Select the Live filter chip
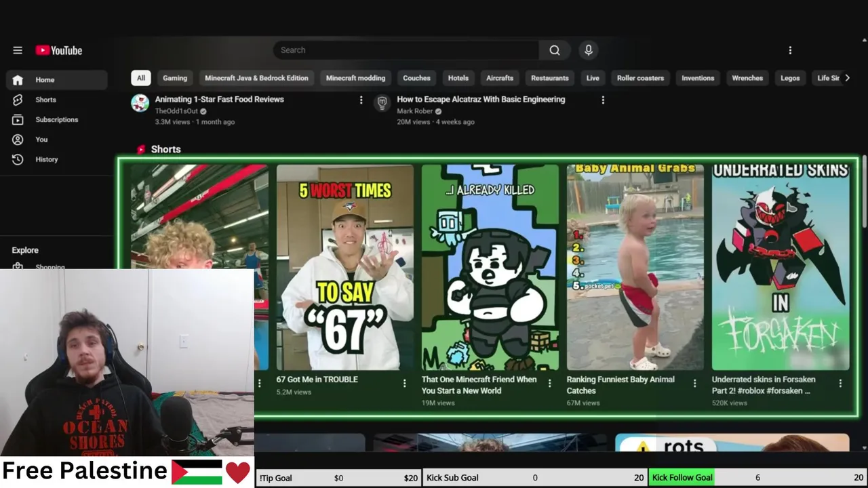The image size is (868, 488). [x=593, y=78]
